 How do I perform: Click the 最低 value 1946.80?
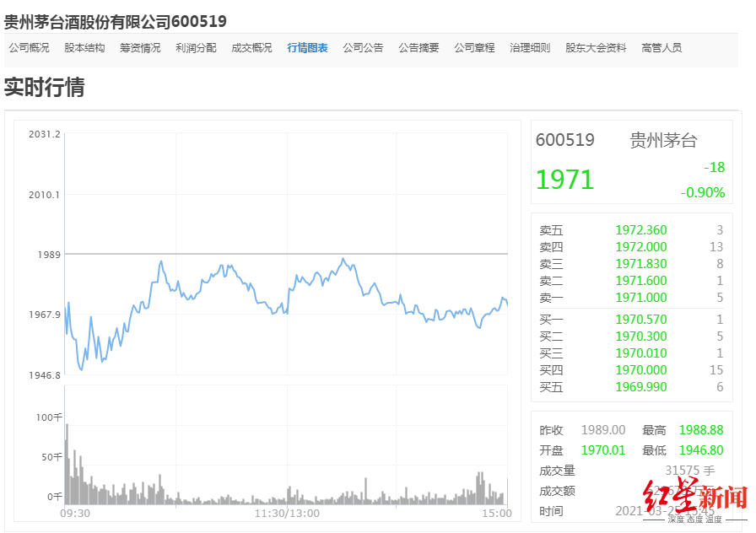coord(701,450)
